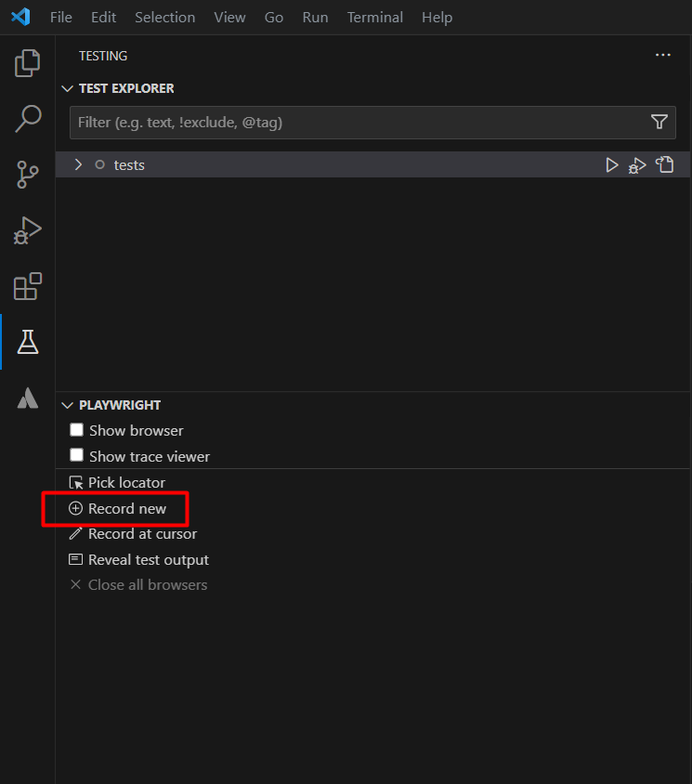Open the Selection menu
The width and height of the screenshot is (692, 784).
[x=165, y=18]
